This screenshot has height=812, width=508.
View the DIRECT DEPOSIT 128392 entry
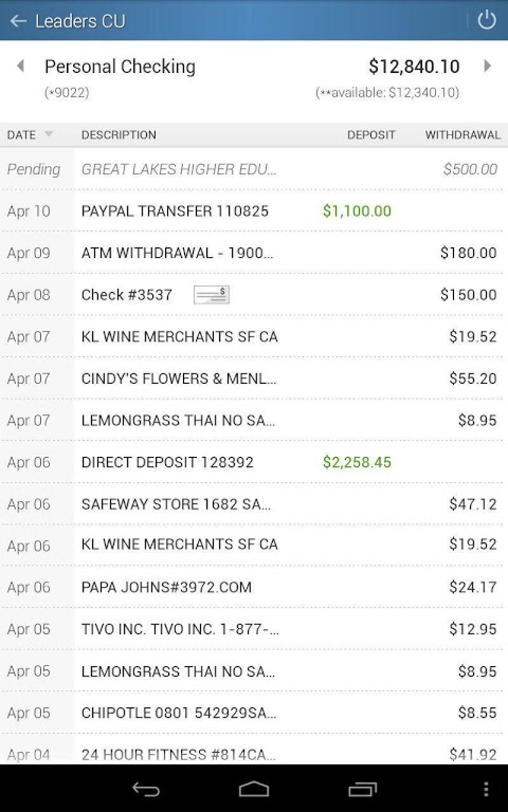(x=167, y=462)
